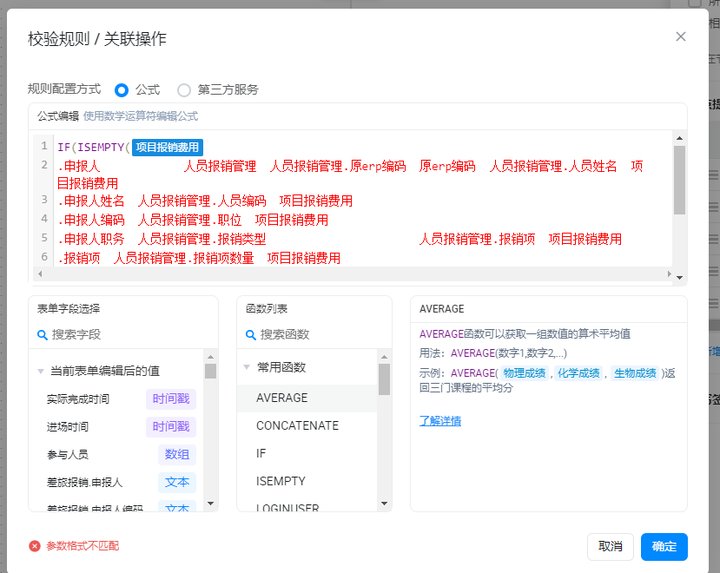Image resolution: width=720 pixels, height=573 pixels.
Task: Close the validation rule dialog with X
Action: pyautogui.click(x=681, y=37)
